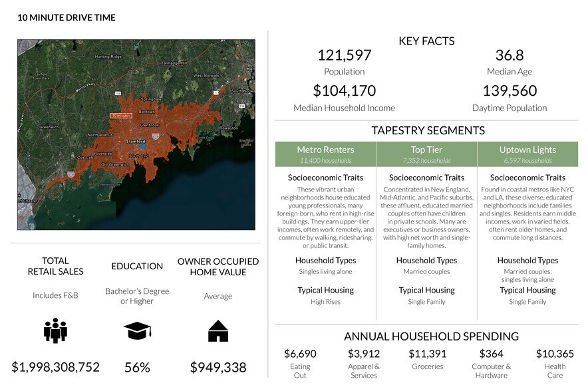Click the Rowayton label on the map
The height and width of the screenshot is (391, 588).
(228, 128)
